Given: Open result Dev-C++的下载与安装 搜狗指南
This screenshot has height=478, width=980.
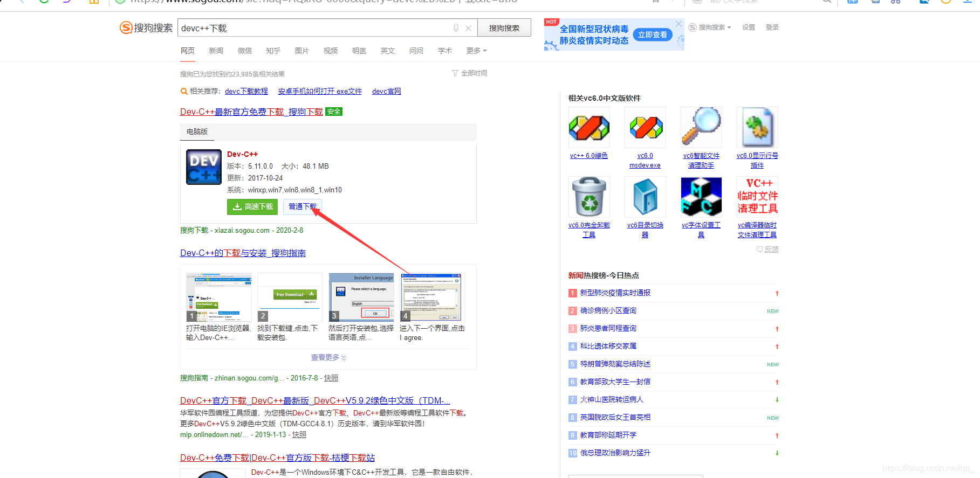Looking at the screenshot, I should pyautogui.click(x=243, y=253).
